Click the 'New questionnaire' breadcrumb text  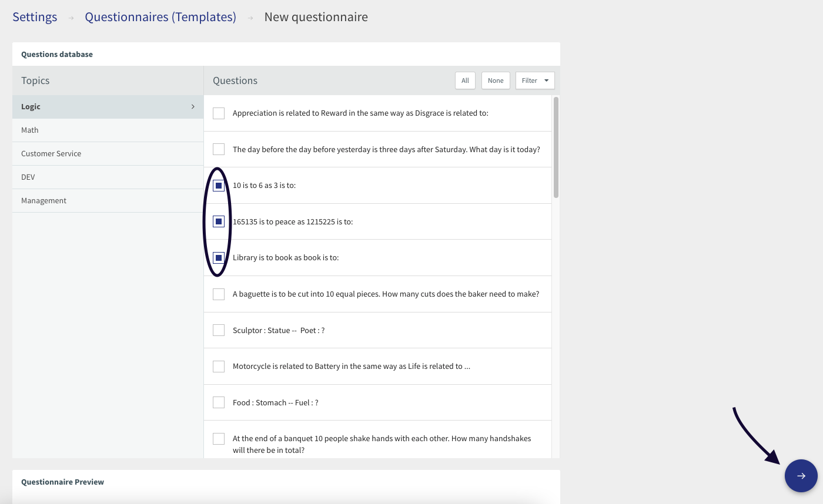tap(316, 17)
